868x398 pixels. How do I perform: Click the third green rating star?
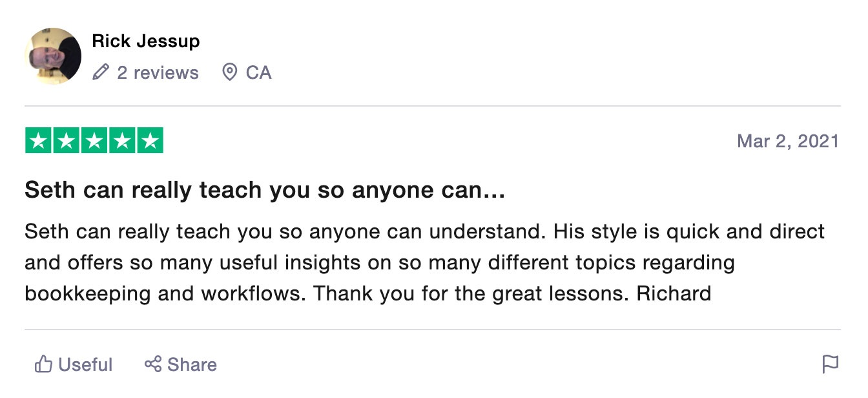click(94, 141)
